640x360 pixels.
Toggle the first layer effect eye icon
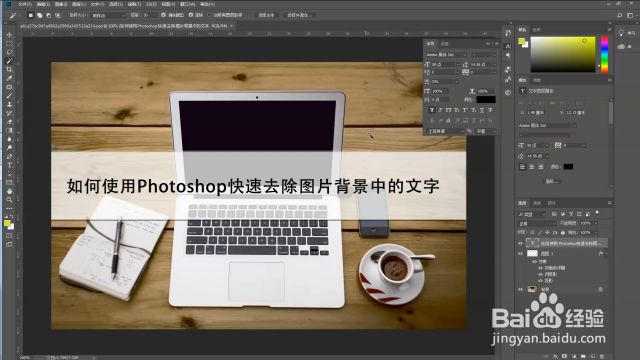coord(540,268)
